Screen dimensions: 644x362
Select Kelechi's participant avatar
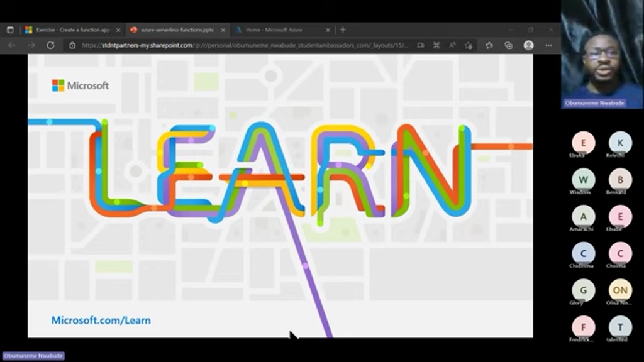pos(620,143)
